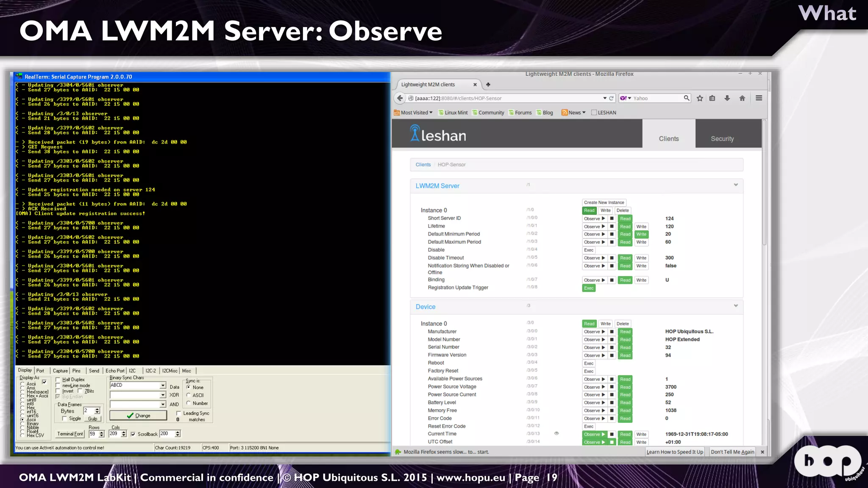Viewport: 868px width, 488px height.
Task: Stop observing UTC Offset resource
Action: pyautogui.click(x=612, y=442)
